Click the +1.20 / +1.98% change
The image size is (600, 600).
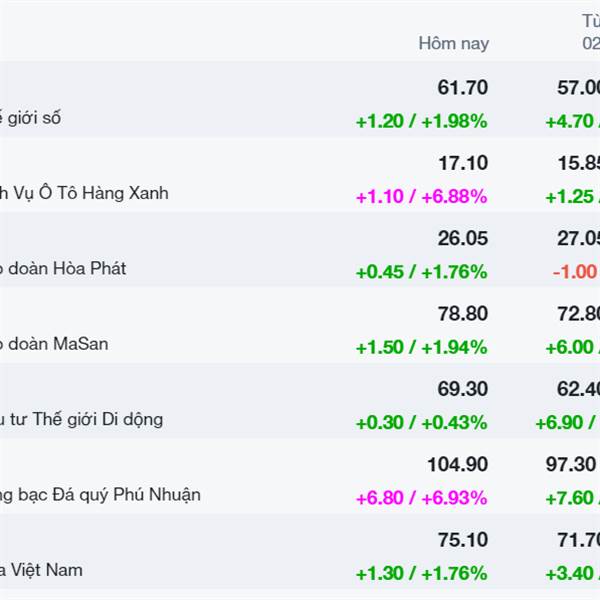421,122
